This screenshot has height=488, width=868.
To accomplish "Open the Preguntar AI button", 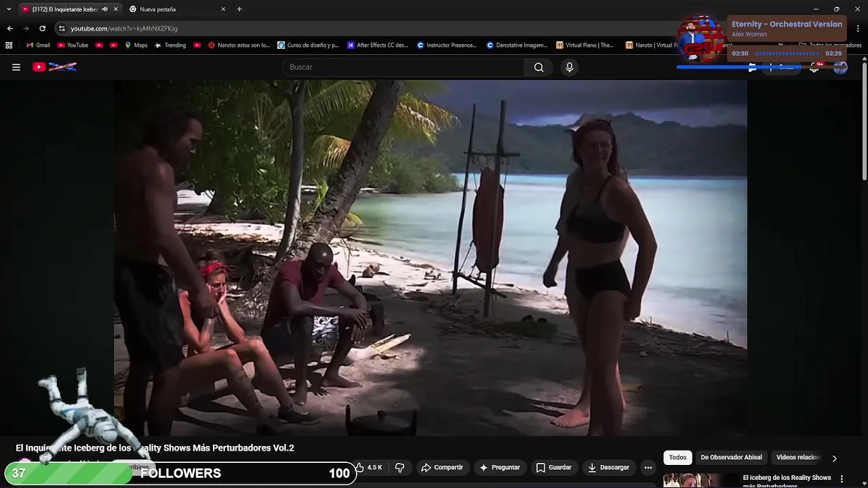I will 499,468.
